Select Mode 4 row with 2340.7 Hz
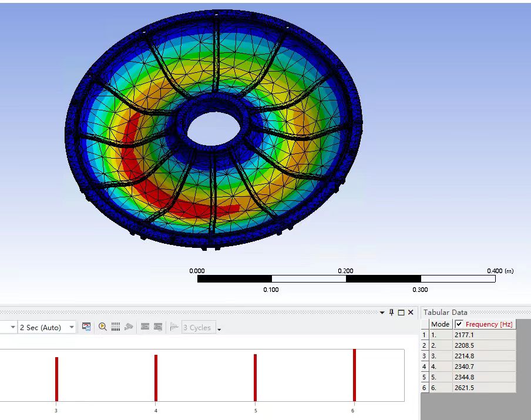531x420 pixels. pos(468,367)
